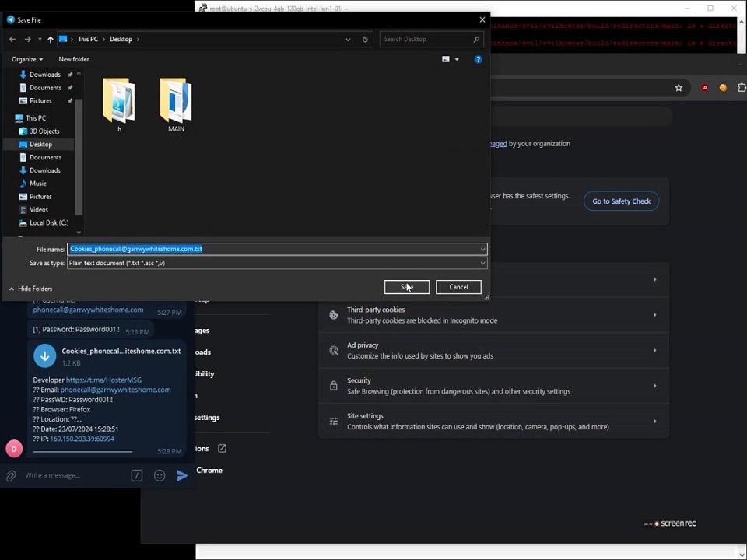The height and width of the screenshot is (560, 747).
Task: Go up one folder level with up arrow
Action: (51, 39)
